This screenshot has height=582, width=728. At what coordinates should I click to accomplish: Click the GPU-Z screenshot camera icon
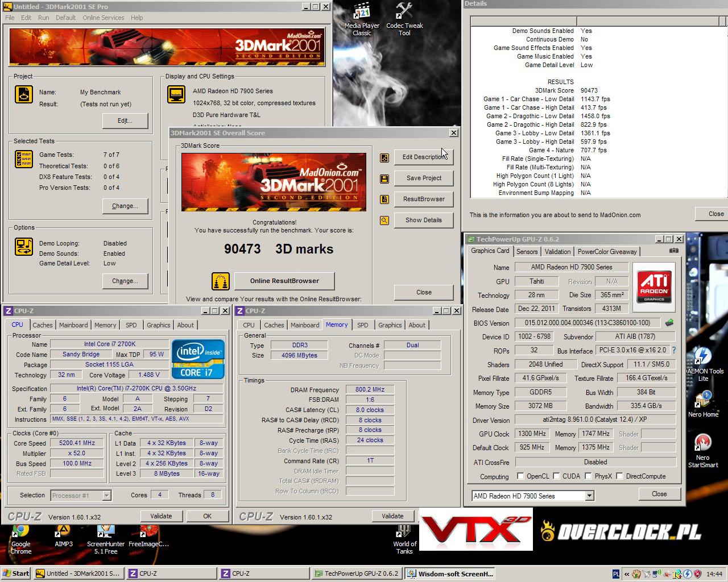click(673, 251)
